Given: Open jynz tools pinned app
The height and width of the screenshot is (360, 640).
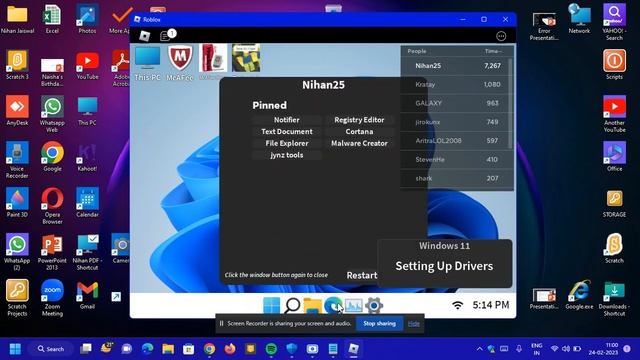Looking at the screenshot, I should pos(287,155).
